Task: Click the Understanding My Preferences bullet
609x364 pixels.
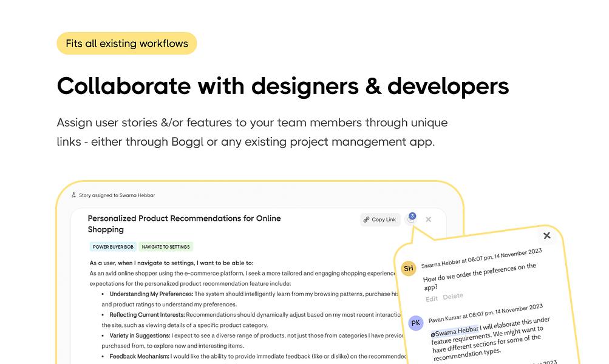Action: (x=151, y=294)
